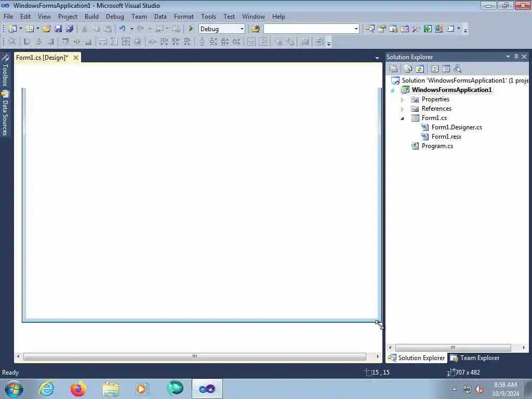Open the Format menu
Viewport: 532px width, 399px height.
point(183,16)
